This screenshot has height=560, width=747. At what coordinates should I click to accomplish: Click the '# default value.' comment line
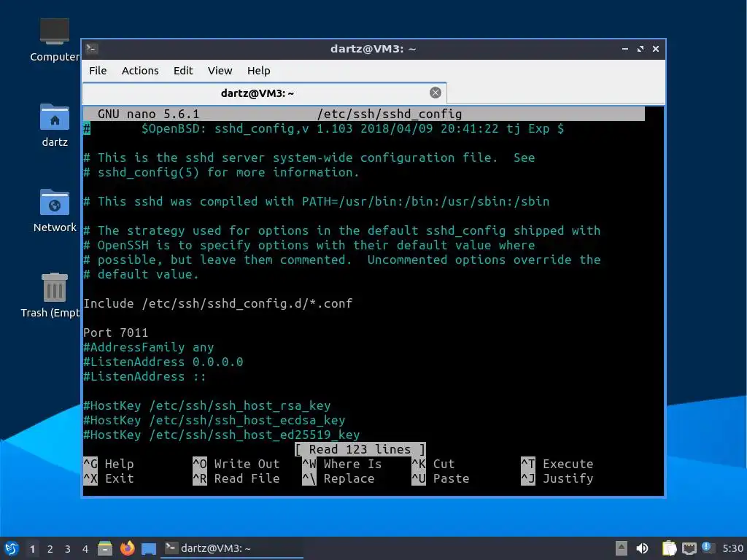point(141,274)
